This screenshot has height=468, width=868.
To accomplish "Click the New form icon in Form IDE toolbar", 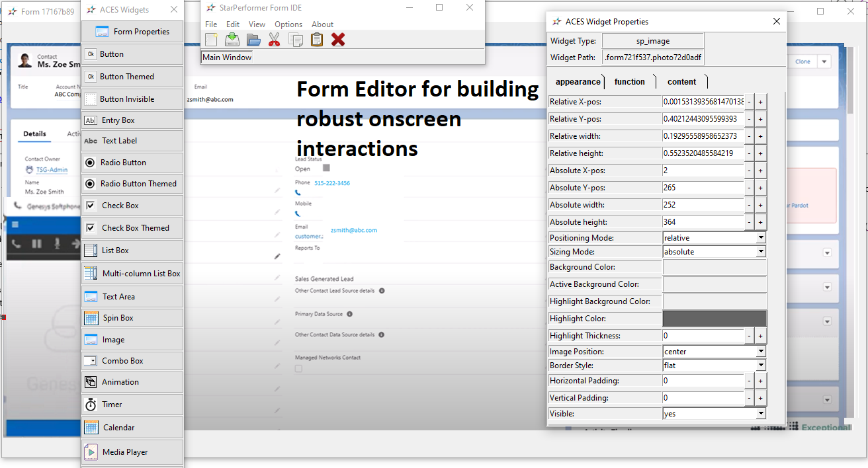I will point(211,40).
